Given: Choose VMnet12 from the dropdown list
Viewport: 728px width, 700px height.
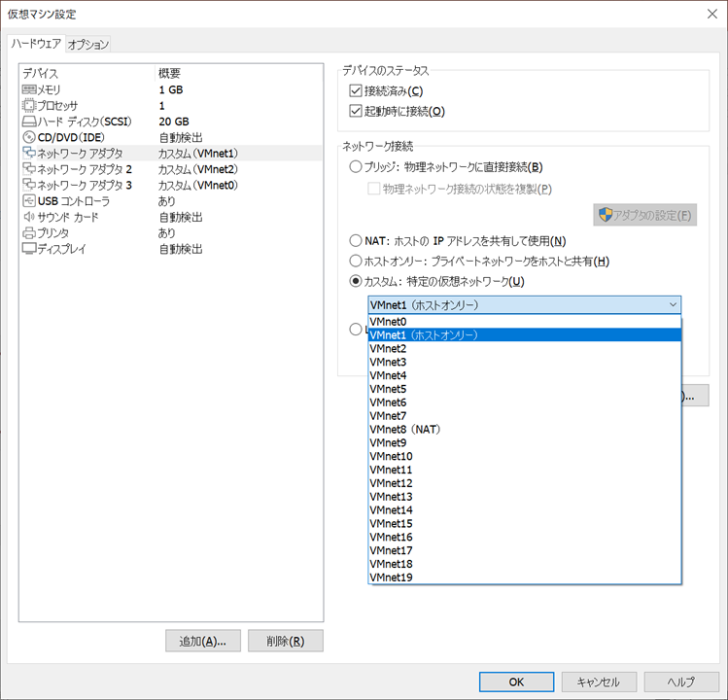Looking at the screenshot, I should [525, 483].
